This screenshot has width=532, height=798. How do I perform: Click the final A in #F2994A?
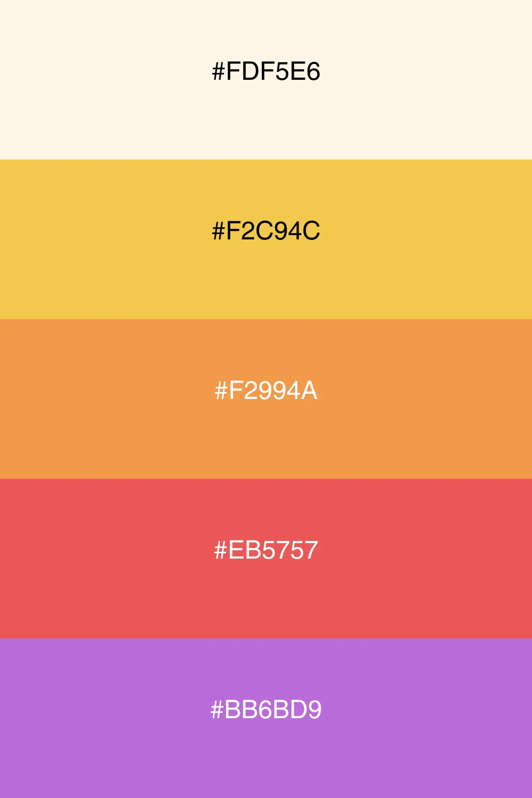pyautogui.click(x=309, y=390)
